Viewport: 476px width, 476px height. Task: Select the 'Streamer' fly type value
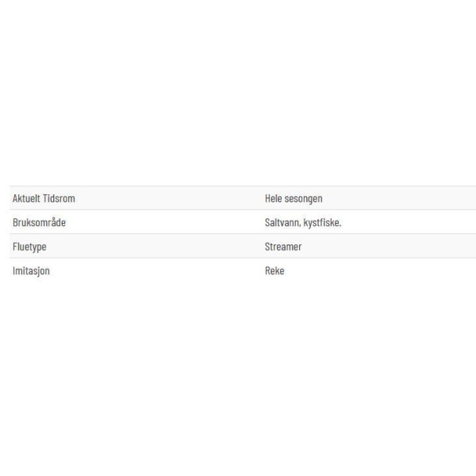(283, 247)
